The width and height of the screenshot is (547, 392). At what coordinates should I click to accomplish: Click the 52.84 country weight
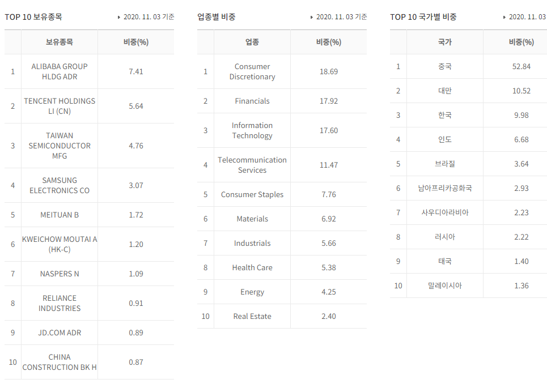pos(521,67)
